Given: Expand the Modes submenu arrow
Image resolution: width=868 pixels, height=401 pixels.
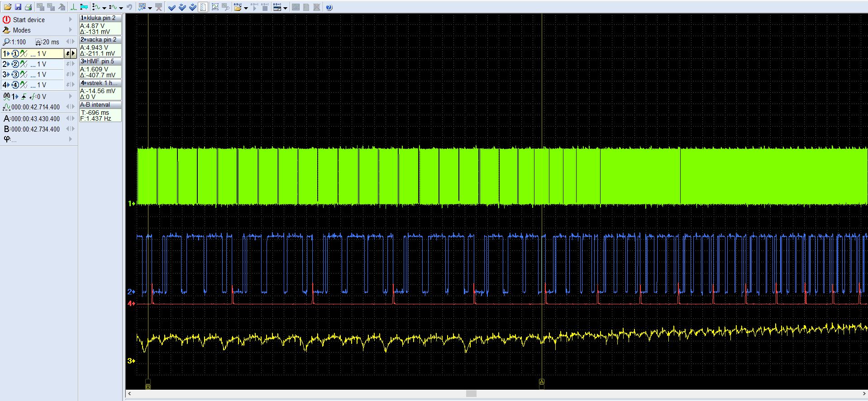Looking at the screenshot, I should (x=71, y=30).
